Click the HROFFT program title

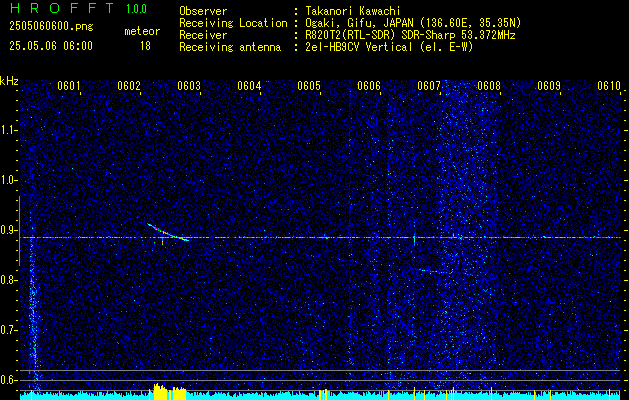point(62,8)
